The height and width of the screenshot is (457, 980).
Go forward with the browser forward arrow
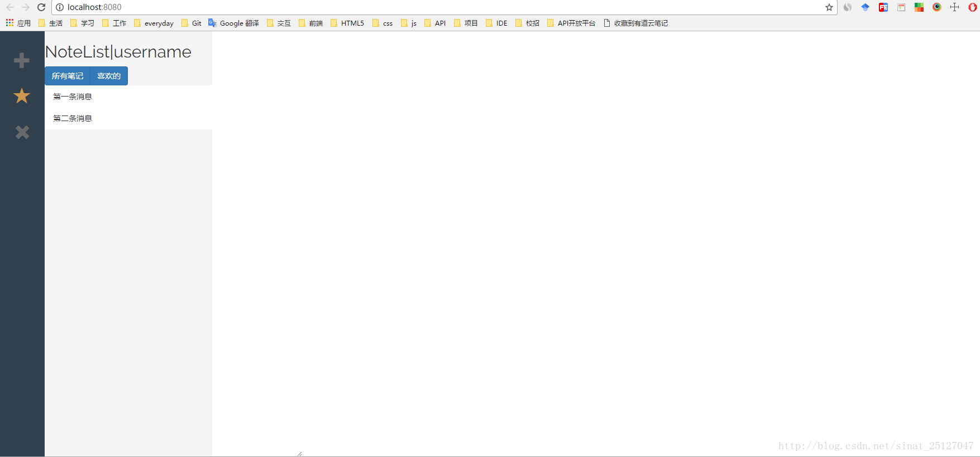point(26,7)
